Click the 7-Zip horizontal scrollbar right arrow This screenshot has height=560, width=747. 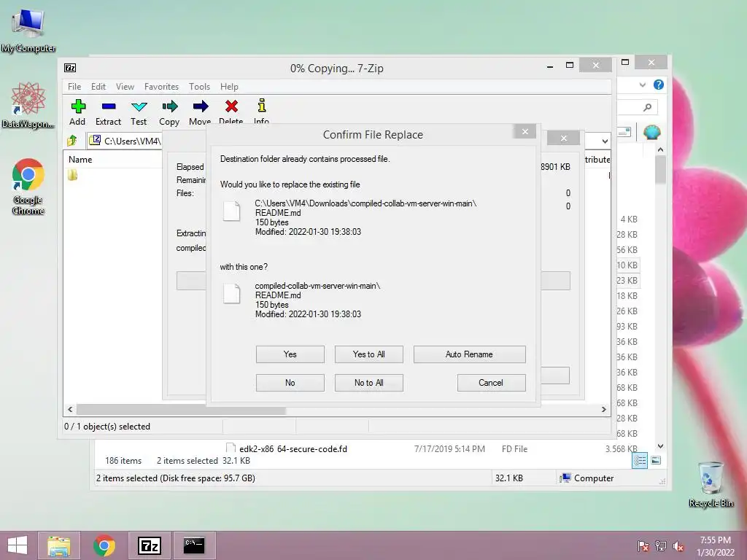click(604, 410)
